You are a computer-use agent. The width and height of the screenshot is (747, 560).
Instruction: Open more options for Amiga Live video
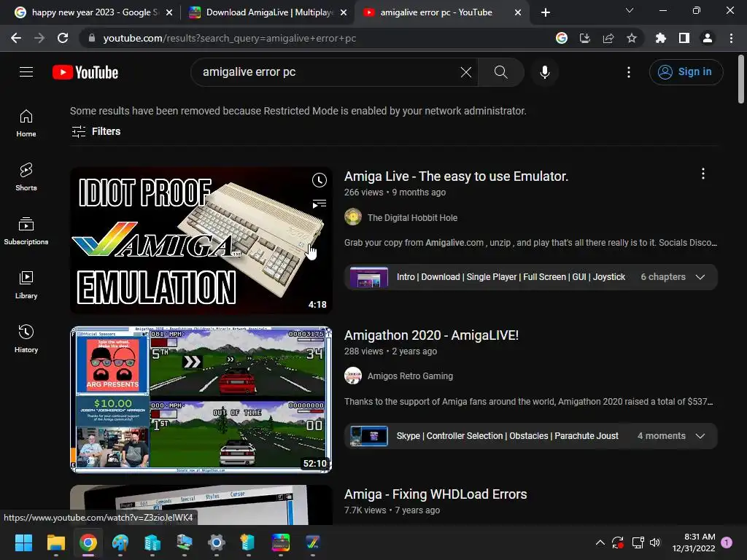point(703,174)
